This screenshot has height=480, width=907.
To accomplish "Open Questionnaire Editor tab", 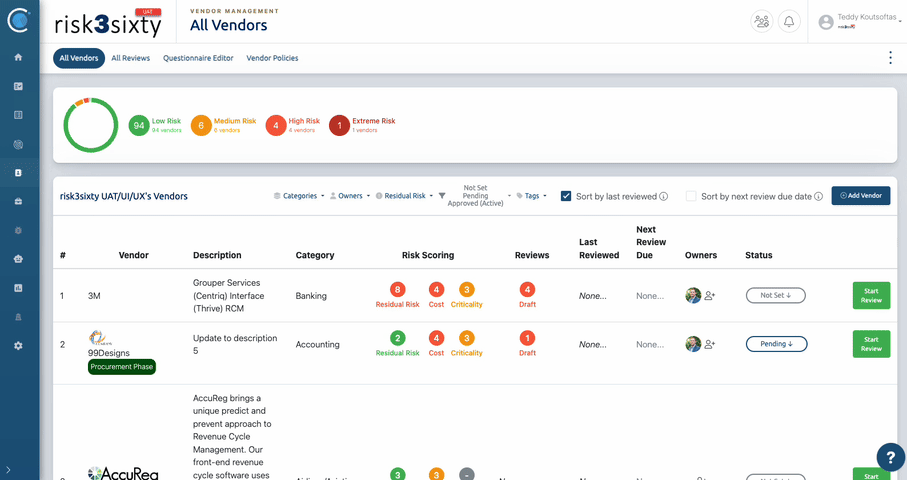I will coord(198,58).
